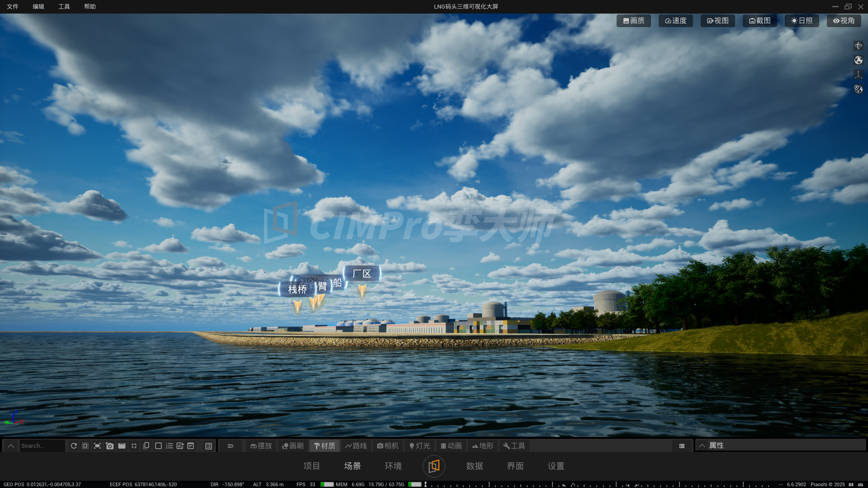Viewport: 868px width, 488px height.
Task: Open the 视图 view dropdown
Action: pos(718,21)
